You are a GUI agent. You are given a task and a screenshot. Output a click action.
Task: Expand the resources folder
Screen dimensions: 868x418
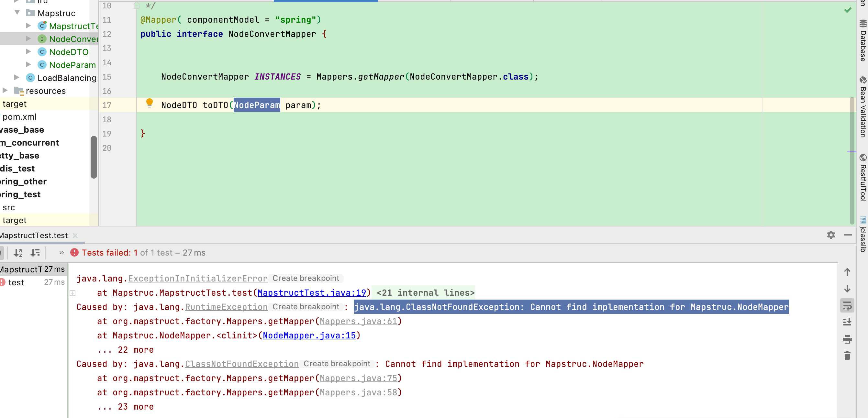click(x=5, y=90)
